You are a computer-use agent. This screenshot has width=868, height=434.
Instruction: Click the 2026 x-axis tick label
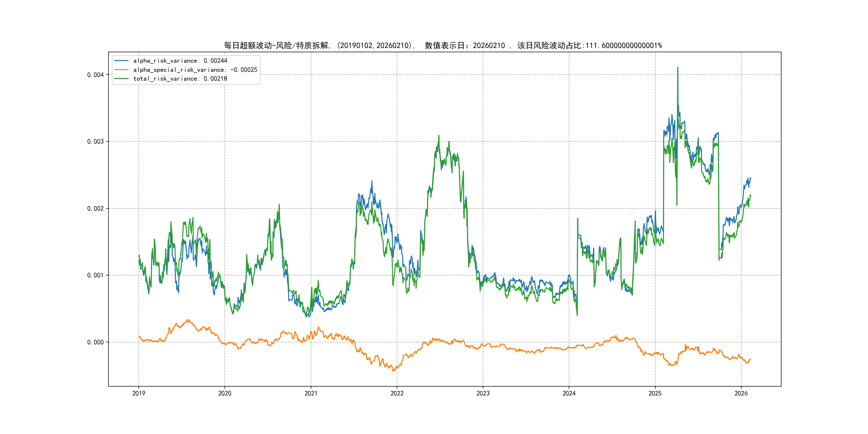click(x=741, y=393)
